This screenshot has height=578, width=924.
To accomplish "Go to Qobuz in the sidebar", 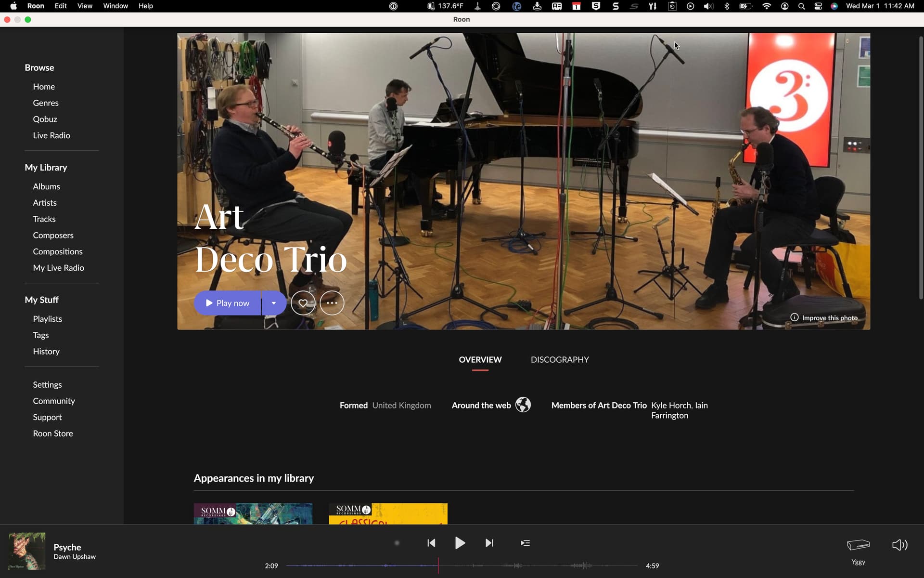I will coord(45,119).
